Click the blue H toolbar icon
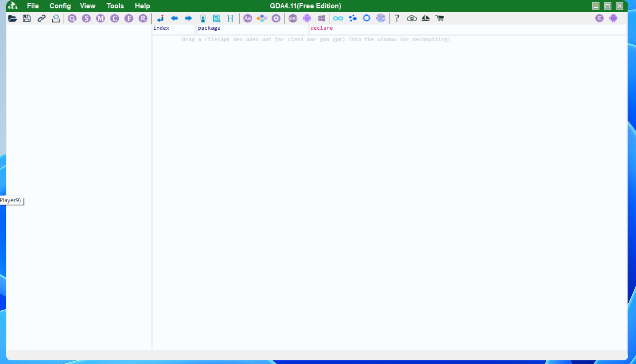Image resolution: width=636 pixels, height=364 pixels. click(x=230, y=18)
